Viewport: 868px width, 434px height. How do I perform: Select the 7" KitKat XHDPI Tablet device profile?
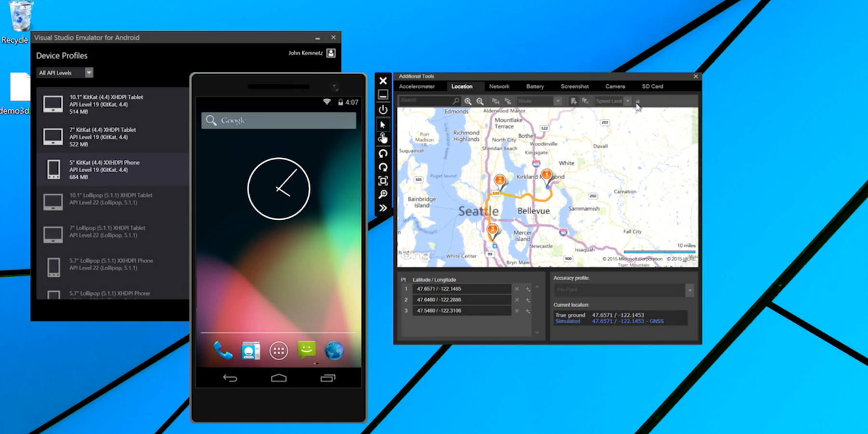96,136
